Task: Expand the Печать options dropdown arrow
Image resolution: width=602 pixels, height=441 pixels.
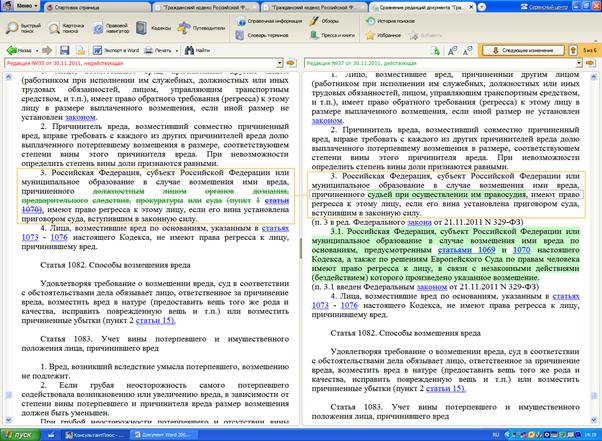Action: 177,51
